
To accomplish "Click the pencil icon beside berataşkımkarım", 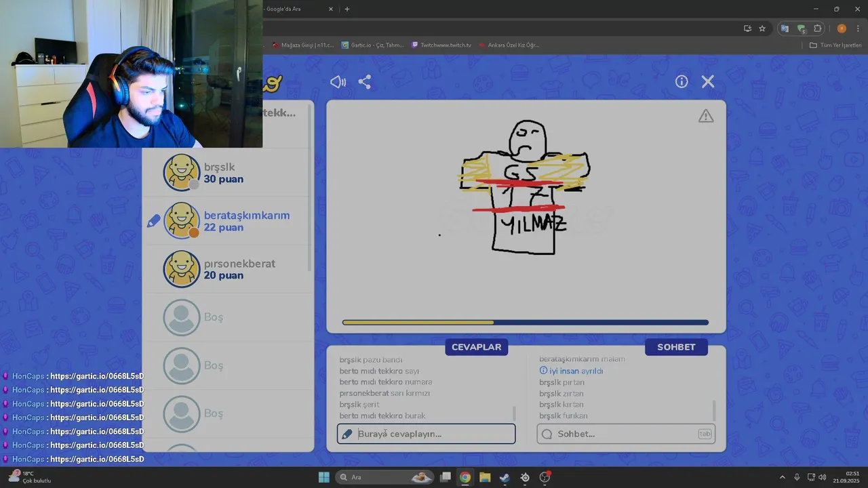I will (154, 221).
